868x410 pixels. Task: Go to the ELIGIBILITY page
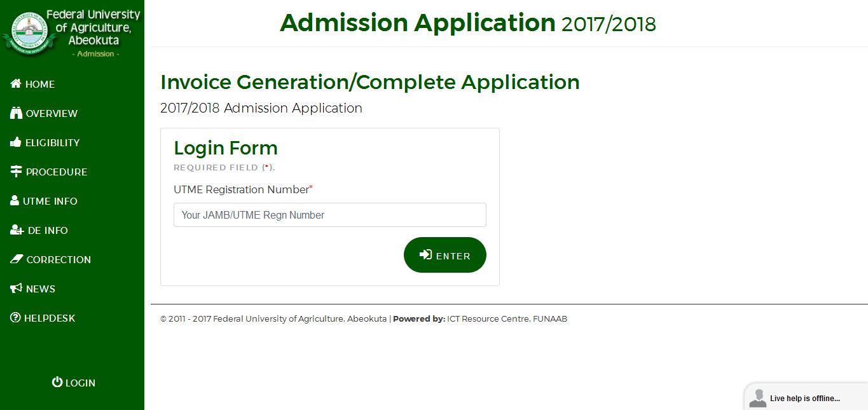pos(52,143)
